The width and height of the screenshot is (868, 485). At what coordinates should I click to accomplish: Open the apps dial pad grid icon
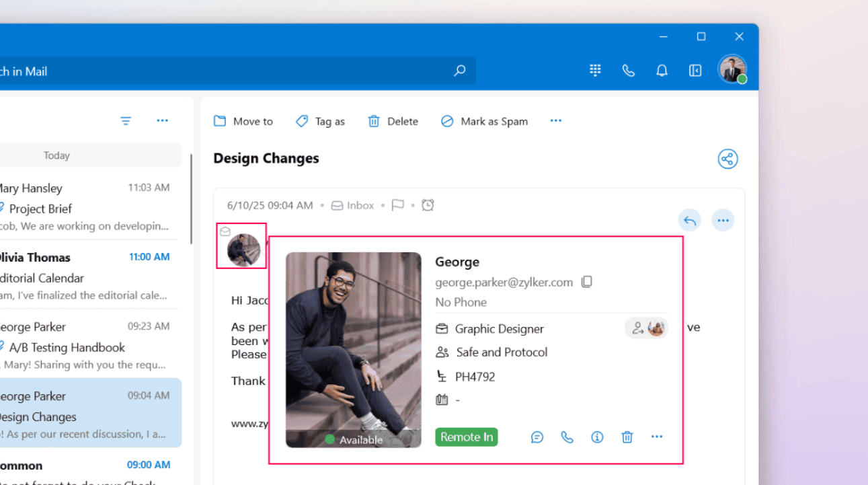tap(595, 71)
